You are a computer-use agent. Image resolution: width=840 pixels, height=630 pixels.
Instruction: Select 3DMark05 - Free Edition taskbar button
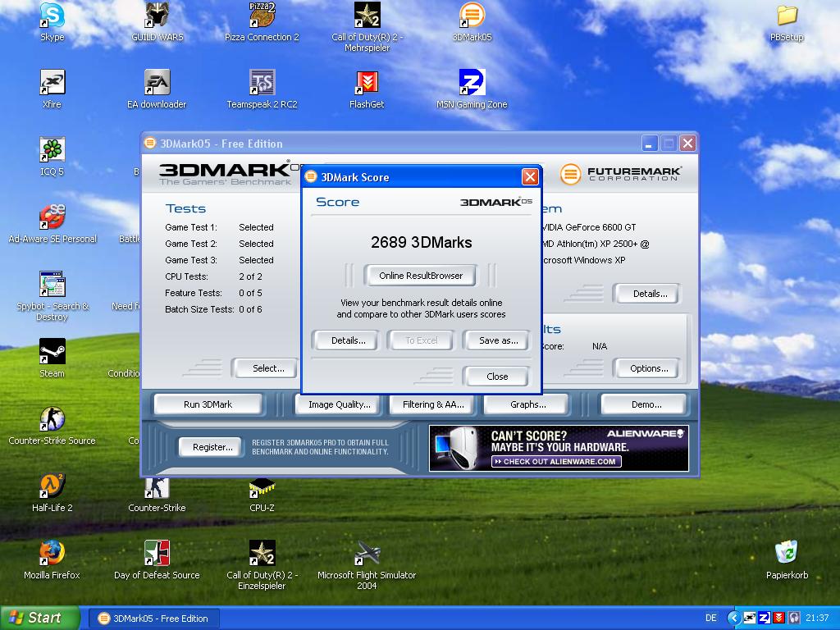(x=153, y=619)
